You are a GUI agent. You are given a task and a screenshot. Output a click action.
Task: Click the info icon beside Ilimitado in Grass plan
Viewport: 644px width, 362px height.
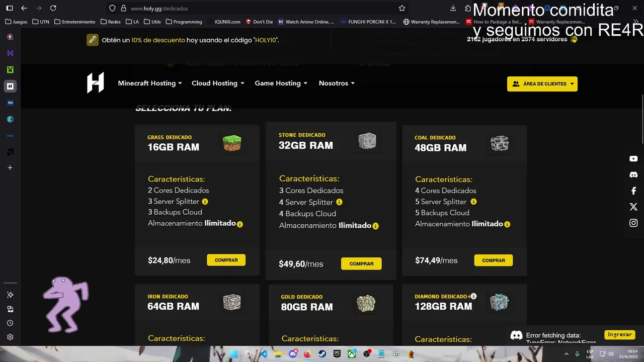pyautogui.click(x=240, y=224)
